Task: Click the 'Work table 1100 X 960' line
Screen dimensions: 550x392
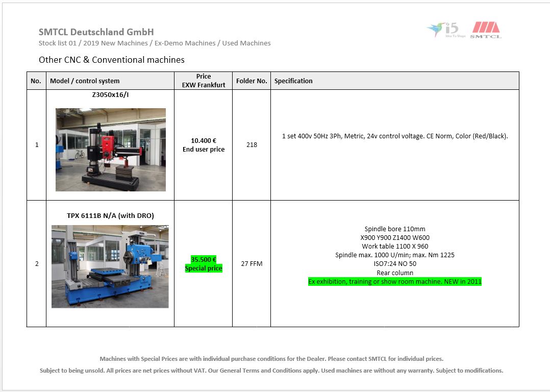Action: (395, 247)
